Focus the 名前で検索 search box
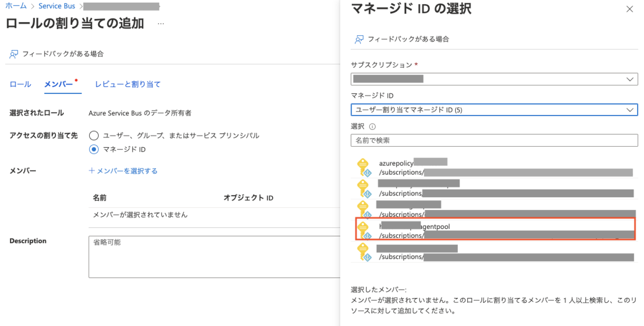The width and height of the screenshot is (644, 326). [x=494, y=140]
